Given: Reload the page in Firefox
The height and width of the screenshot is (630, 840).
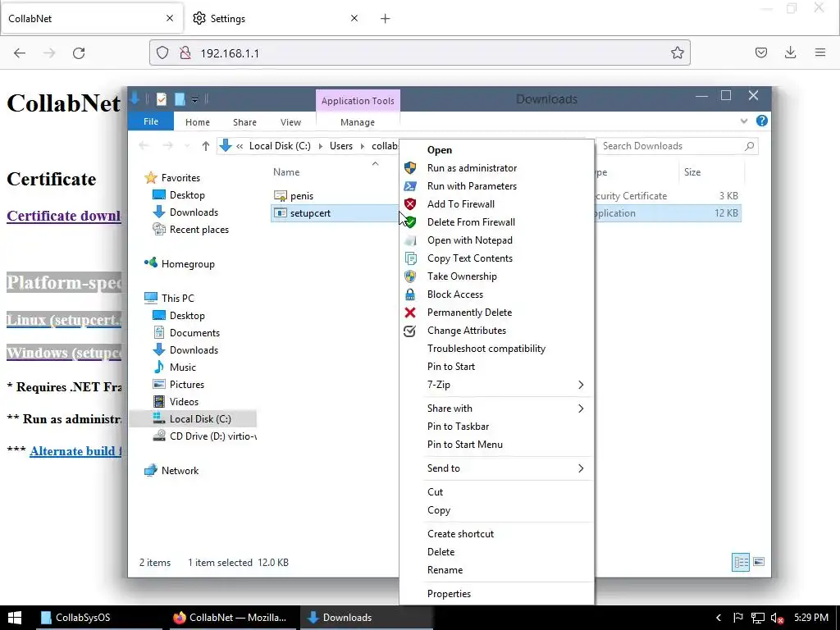Looking at the screenshot, I should point(79,53).
